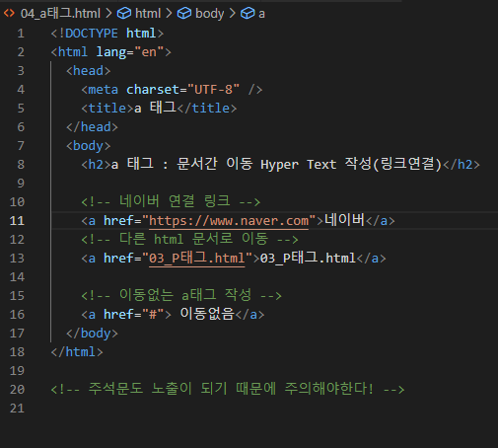Viewport: 498px width, 448px height.
Task: Click the anchor text 03_P태그.html after the tag
Action: (308, 258)
